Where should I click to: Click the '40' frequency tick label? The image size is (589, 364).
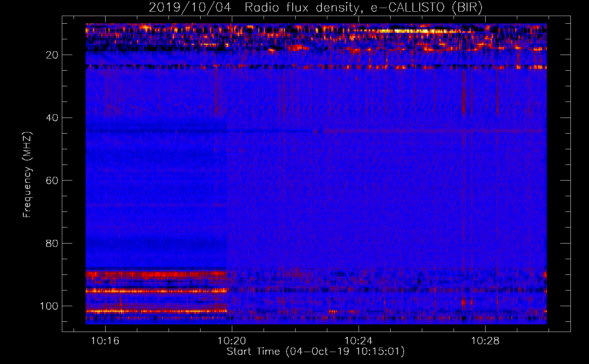(52, 118)
